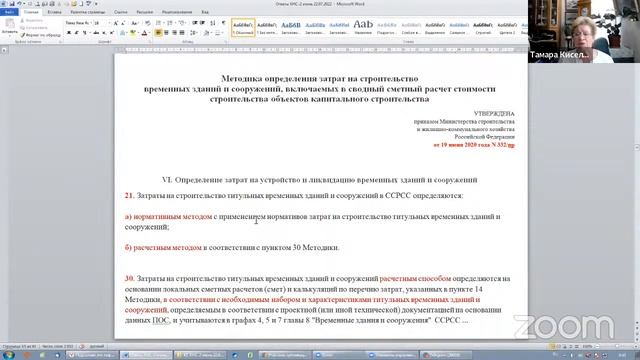The height and width of the screenshot is (360, 640).
Task: Click the sort icon
Action: pos(213,23)
